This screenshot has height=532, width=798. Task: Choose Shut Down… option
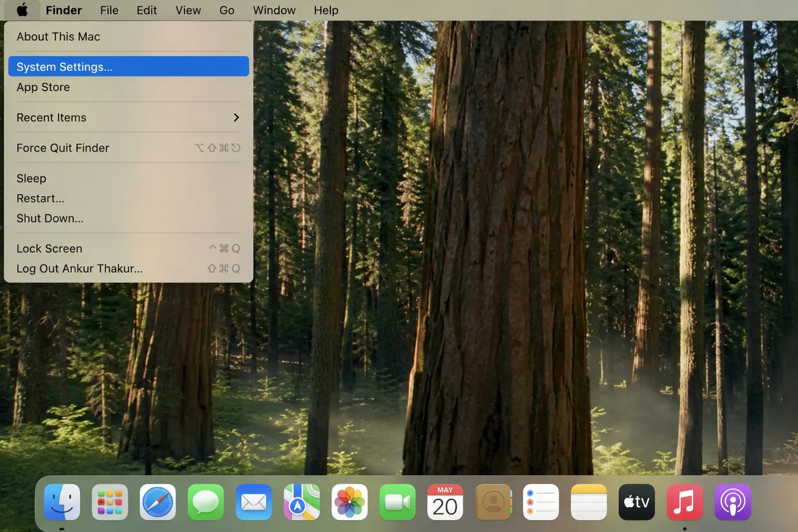[x=128, y=218]
